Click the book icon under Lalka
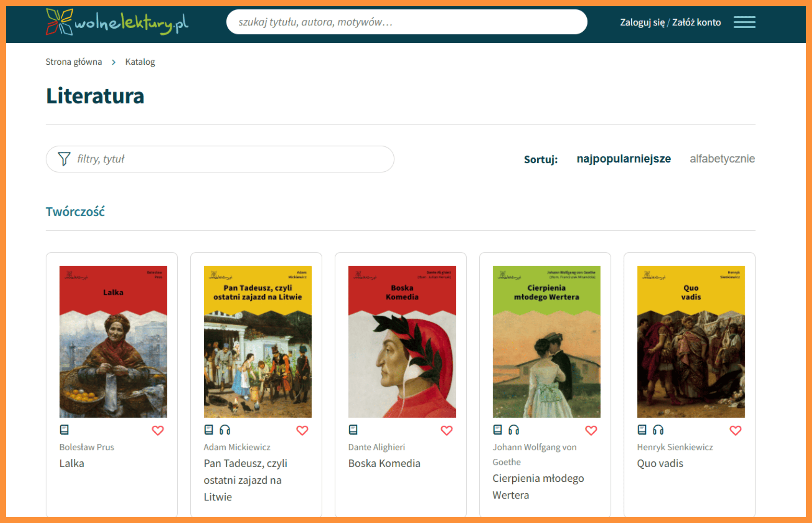Image resolution: width=812 pixels, height=523 pixels. pyautogui.click(x=64, y=429)
